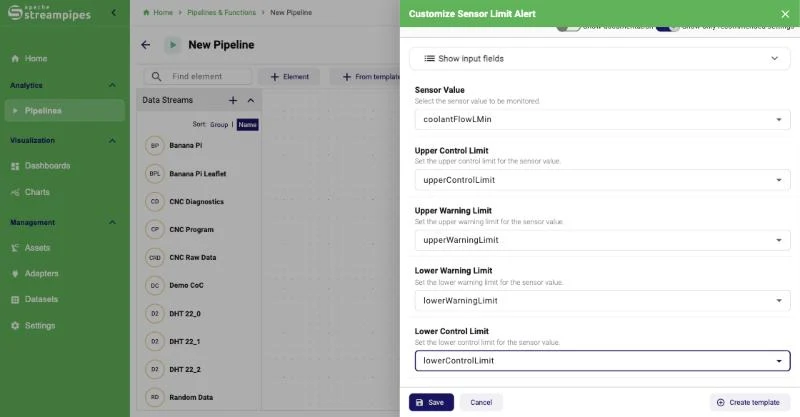Click the Show input fields list icon

430,59
